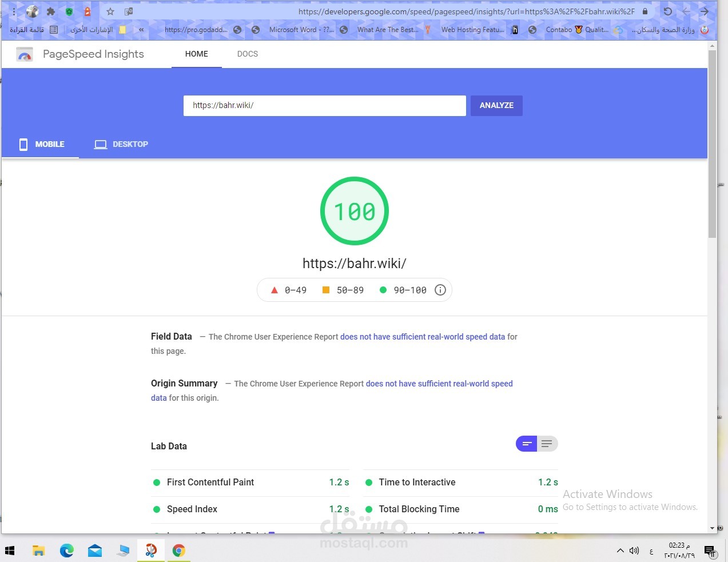Click the PageSpeed Insights logo
728x562 pixels.
25,54
